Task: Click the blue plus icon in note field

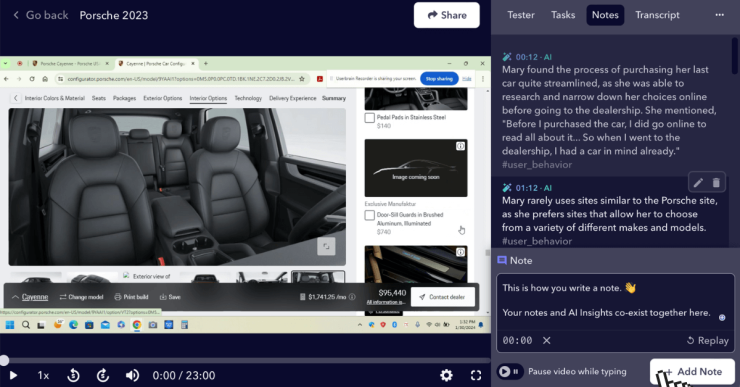Action: (x=722, y=317)
